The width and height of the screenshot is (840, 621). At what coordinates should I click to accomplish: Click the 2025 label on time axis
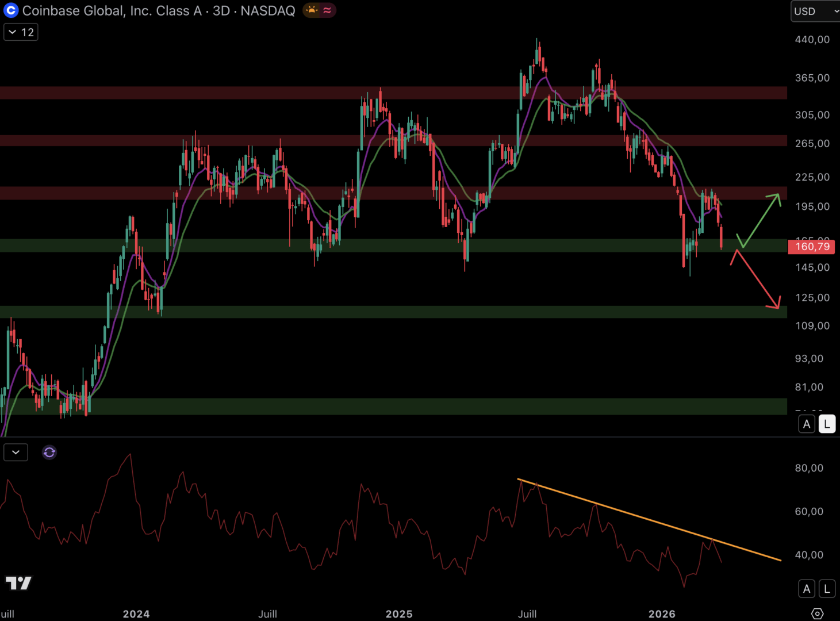[x=399, y=614]
